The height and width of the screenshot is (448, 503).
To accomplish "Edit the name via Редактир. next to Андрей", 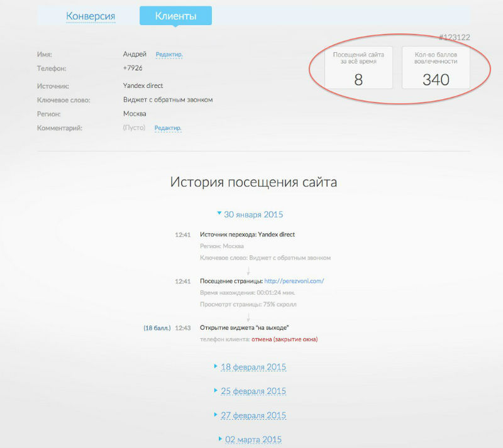I will tap(169, 55).
